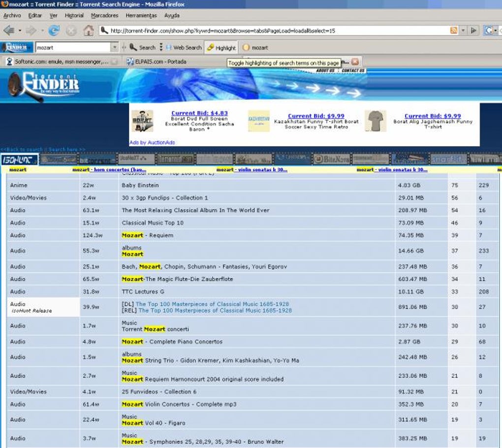Click the CONTACT US header link

point(353,70)
